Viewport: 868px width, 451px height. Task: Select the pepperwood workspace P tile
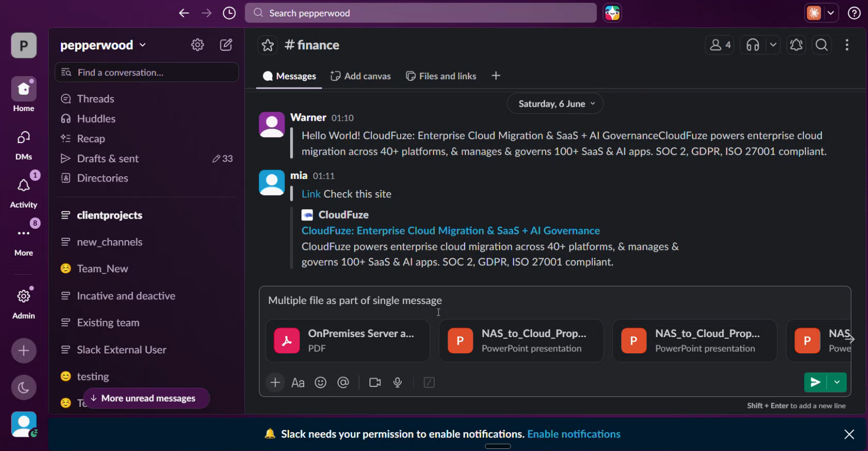tap(24, 45)
